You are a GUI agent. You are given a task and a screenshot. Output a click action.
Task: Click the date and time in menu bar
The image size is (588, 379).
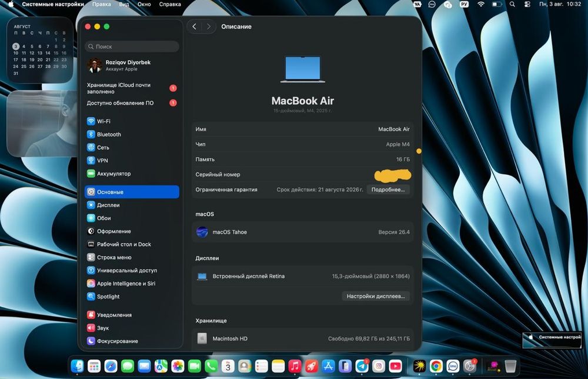[560, 4]
